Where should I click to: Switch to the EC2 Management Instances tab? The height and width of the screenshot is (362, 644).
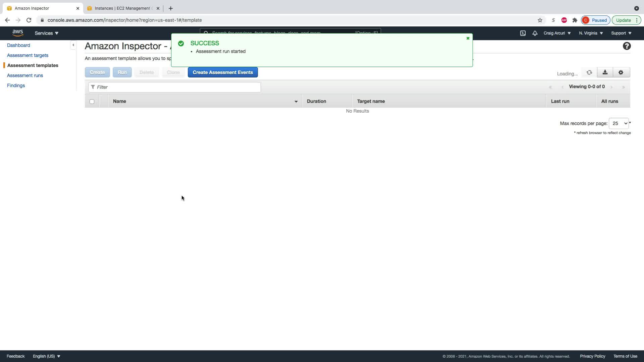click(123, 8)
